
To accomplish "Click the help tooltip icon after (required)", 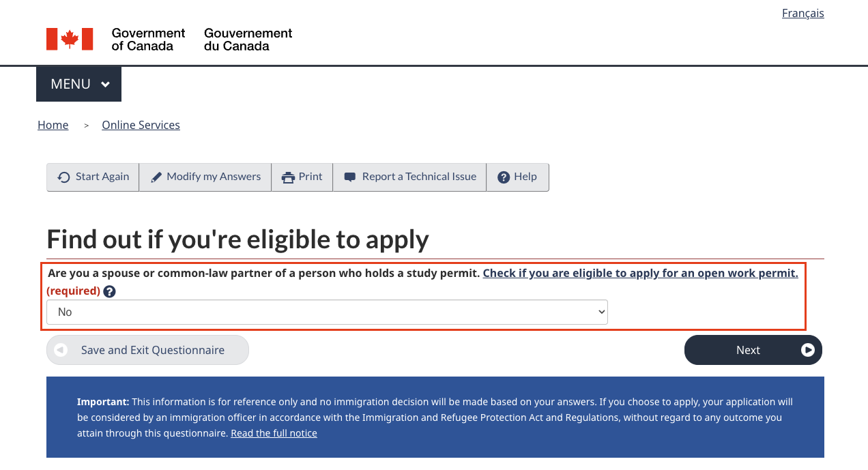I will pyautogui.click(x=109, y=291).
